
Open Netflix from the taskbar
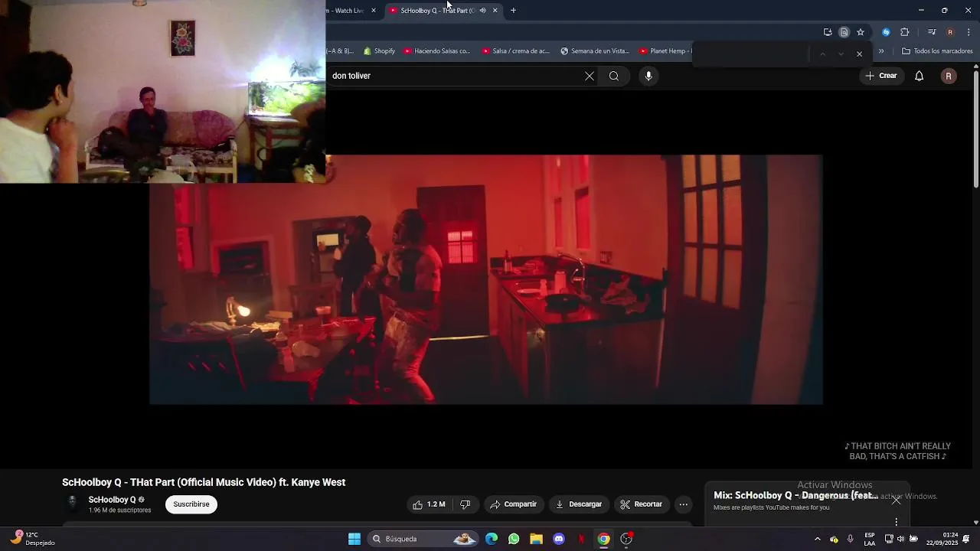(581, 539)
